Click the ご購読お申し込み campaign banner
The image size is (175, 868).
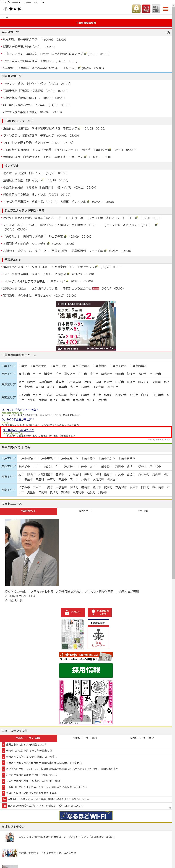[86, 656]
